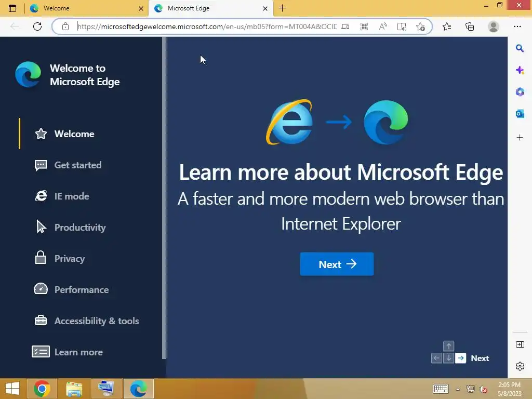Open sidebar Search
This screenshot has height=399, width=532.
(x=520, y=48)
